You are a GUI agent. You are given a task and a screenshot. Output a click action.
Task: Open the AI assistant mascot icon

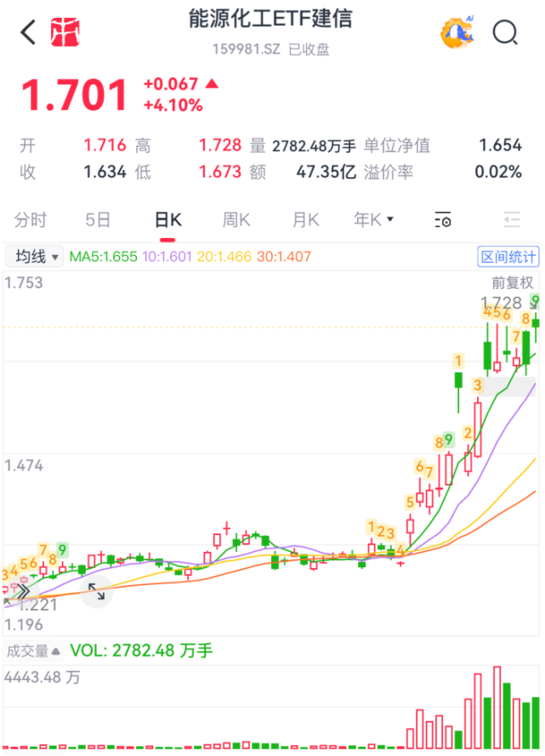[457, 32]
